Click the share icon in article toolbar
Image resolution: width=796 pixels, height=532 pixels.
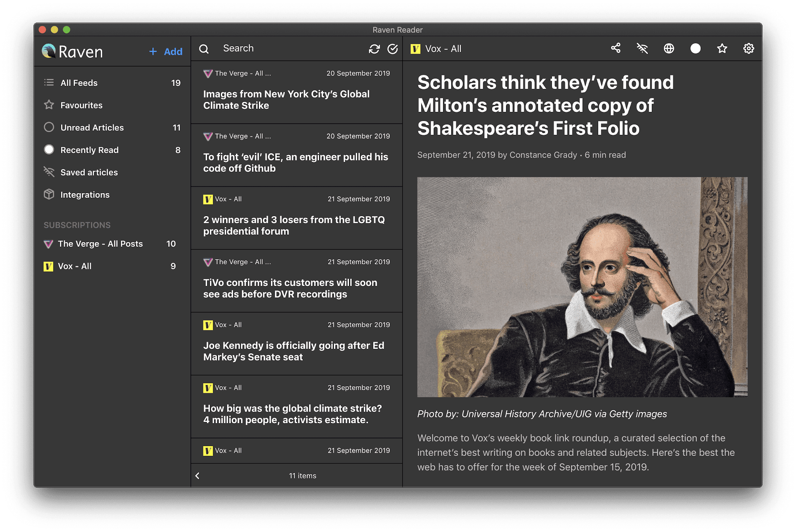616,48
